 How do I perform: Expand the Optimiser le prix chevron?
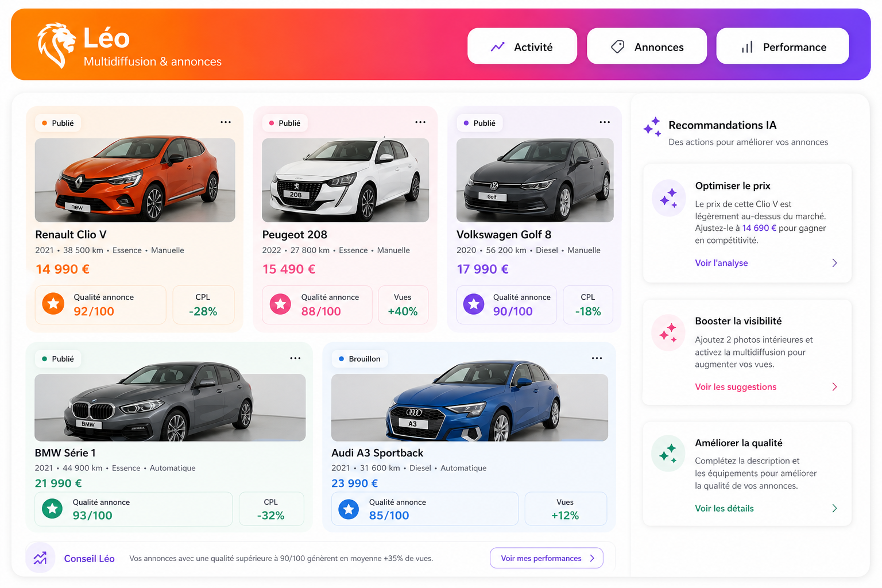pyautogui.click(x=834, y=263)
